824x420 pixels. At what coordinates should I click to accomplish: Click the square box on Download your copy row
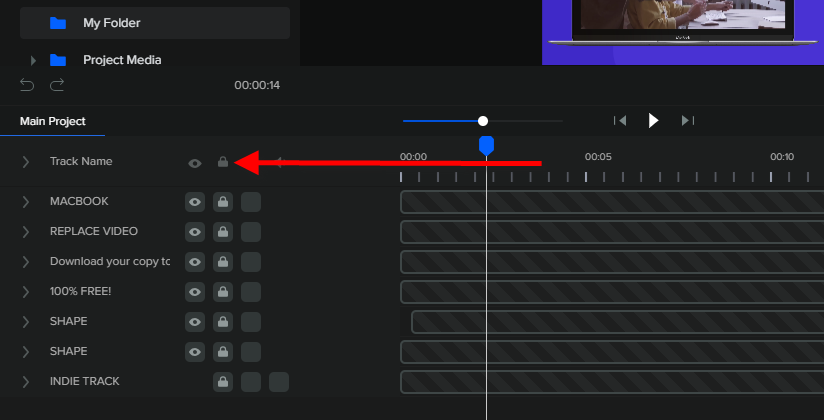(251, 262)
